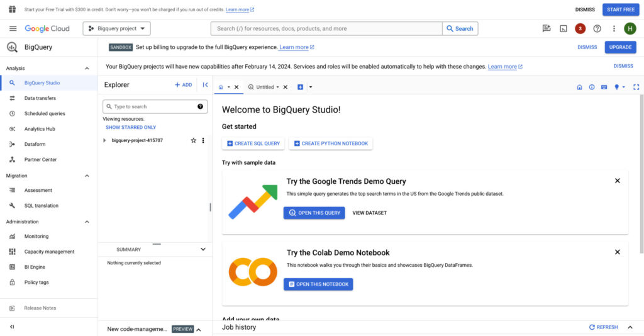Collapse the Explorer panel with arrow icon
644x336 pixels.
205,85
